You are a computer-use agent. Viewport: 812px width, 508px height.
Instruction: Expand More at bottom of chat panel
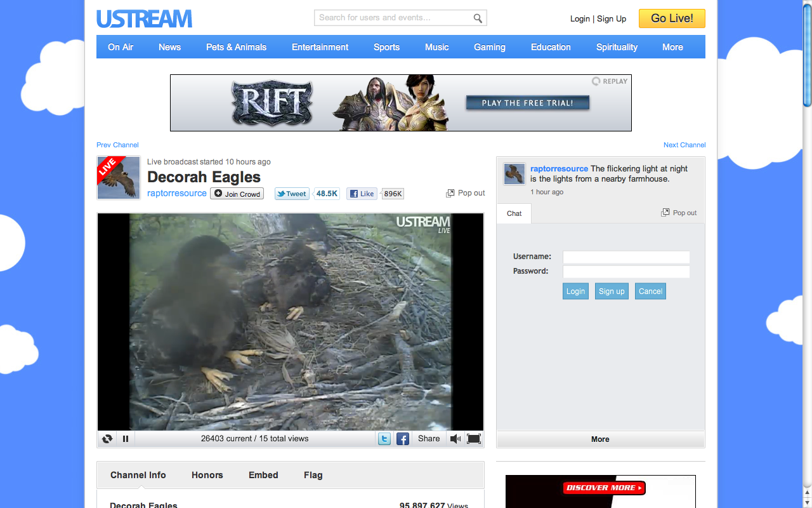600,439
